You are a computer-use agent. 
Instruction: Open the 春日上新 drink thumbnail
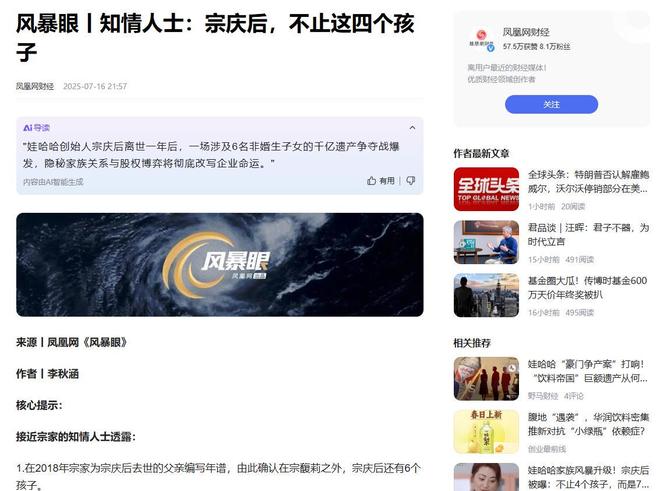click(486, 432)
